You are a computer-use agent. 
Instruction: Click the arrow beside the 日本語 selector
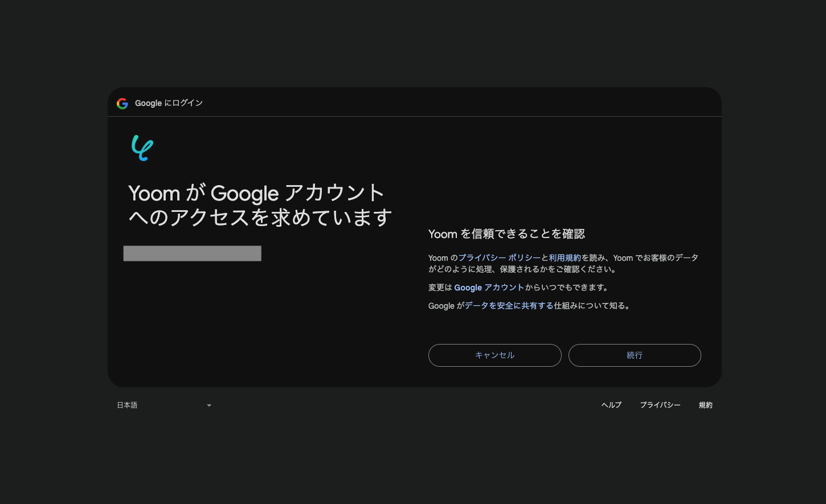[209, 405]
